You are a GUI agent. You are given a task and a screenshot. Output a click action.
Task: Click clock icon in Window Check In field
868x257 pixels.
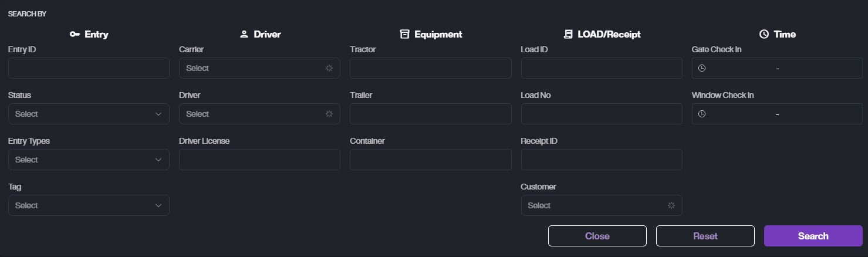click(x=702, y=114)
